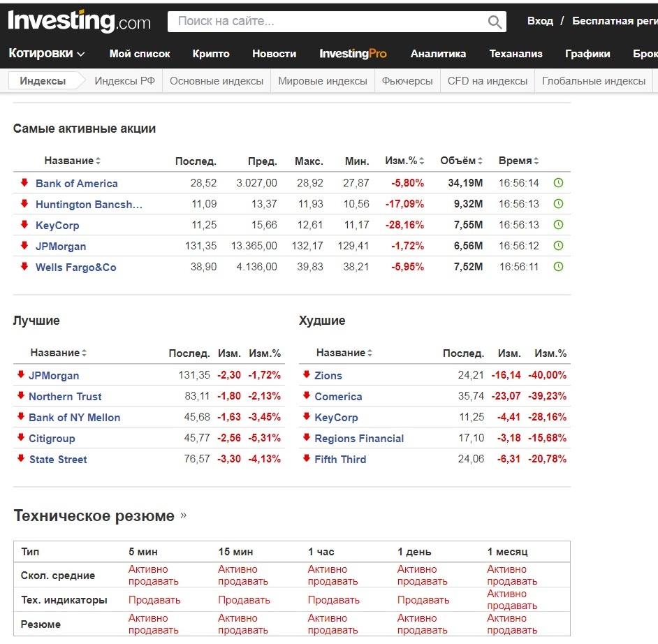This screenshot has width=658, height=644.
Task: Sort the Худшие table by Название
Action: [x=344, y=353]
